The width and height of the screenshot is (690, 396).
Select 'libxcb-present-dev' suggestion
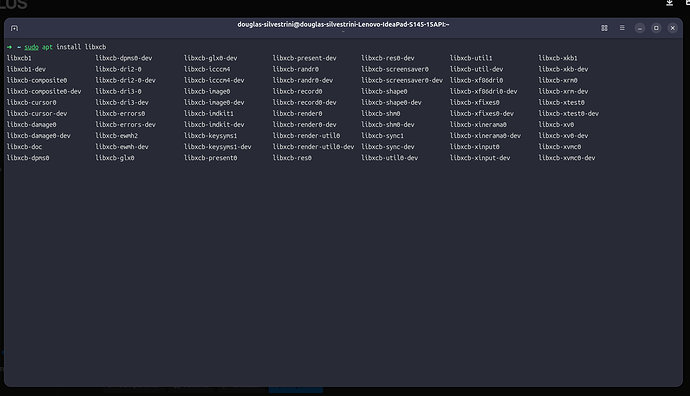305,58
